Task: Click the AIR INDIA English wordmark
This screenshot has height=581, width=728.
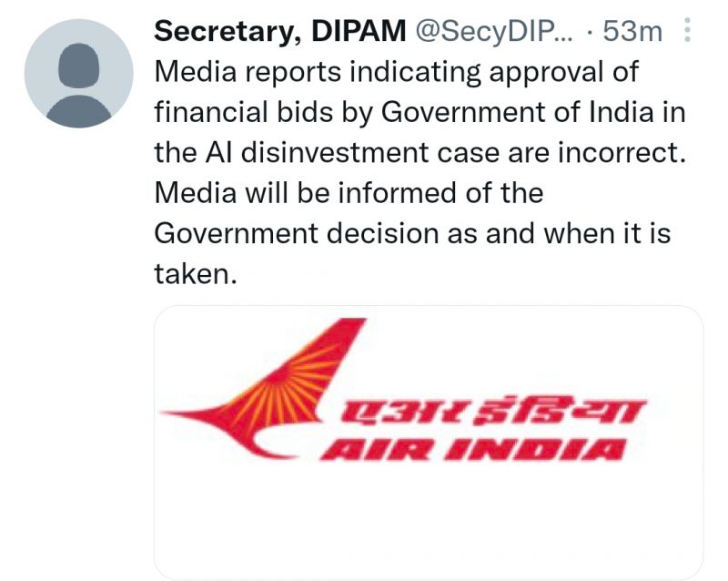Action: click(471, 450)
